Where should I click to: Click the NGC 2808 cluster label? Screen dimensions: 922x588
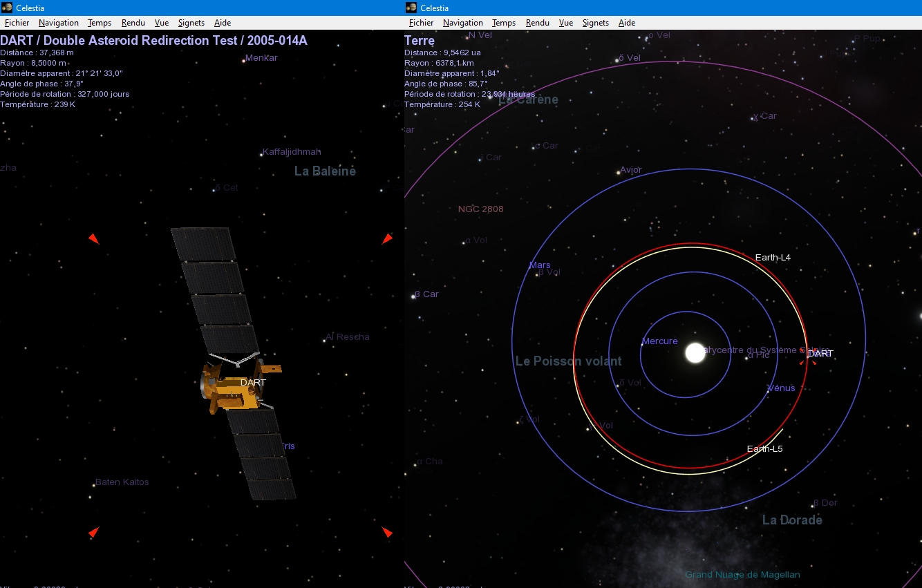481,209
